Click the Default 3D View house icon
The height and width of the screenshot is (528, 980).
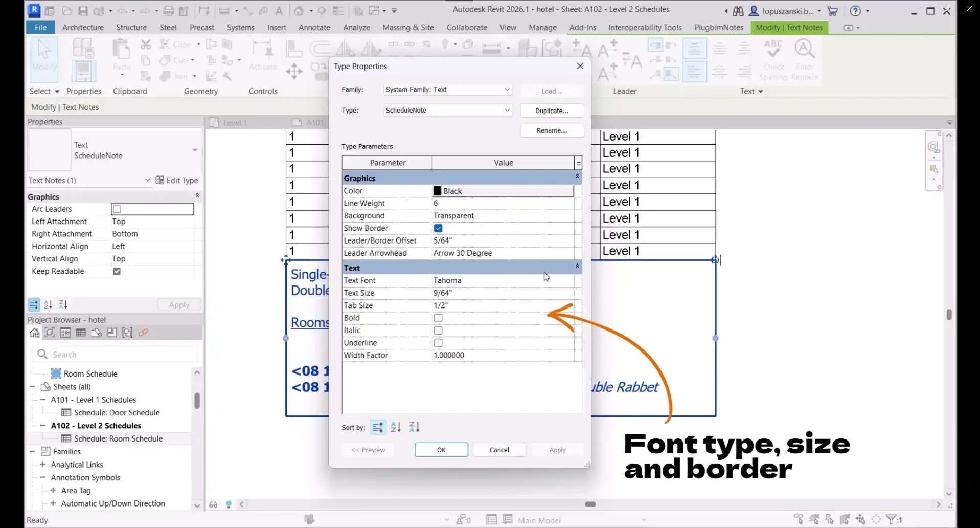(x=299, y=10)
